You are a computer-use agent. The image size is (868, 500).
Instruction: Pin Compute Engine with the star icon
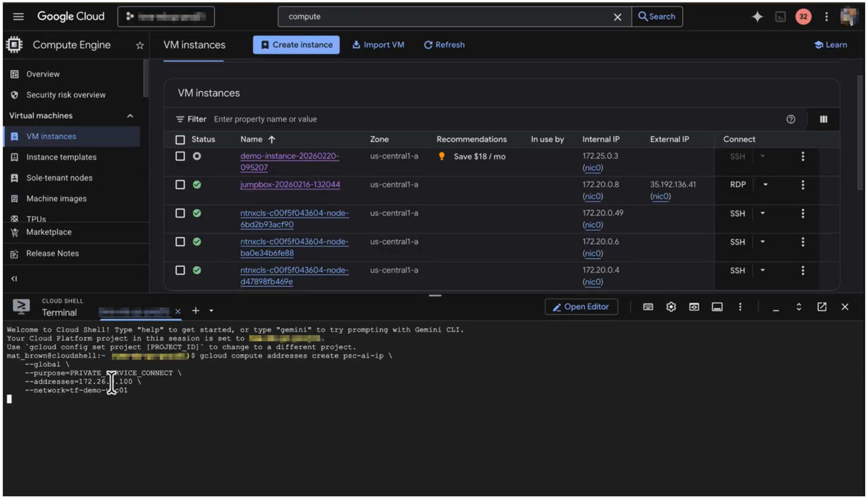140,45
